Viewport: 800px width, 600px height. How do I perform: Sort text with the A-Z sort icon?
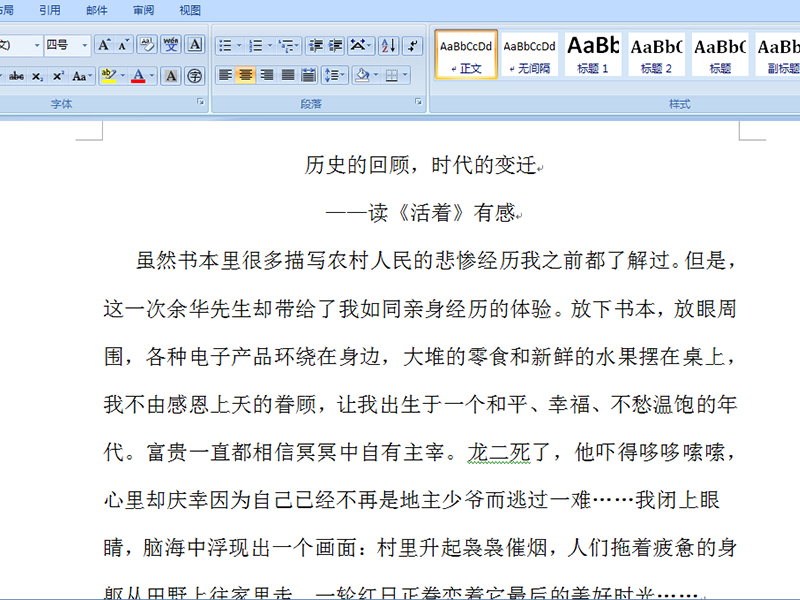(x=389, y=46)
